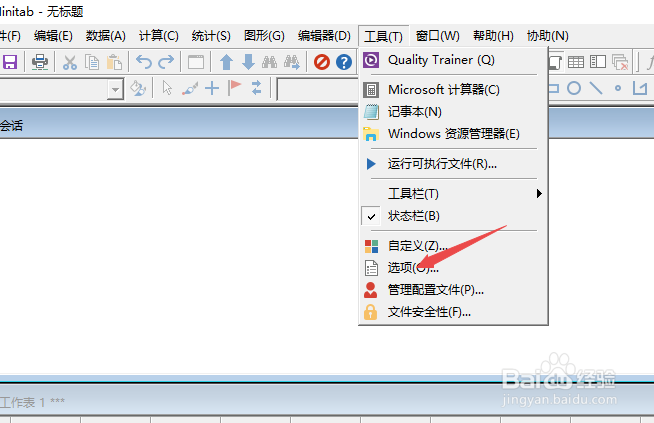The height and width of the screenshot is (423, 654).
Task: Open the 统计(S) menu
Action: 211,36
